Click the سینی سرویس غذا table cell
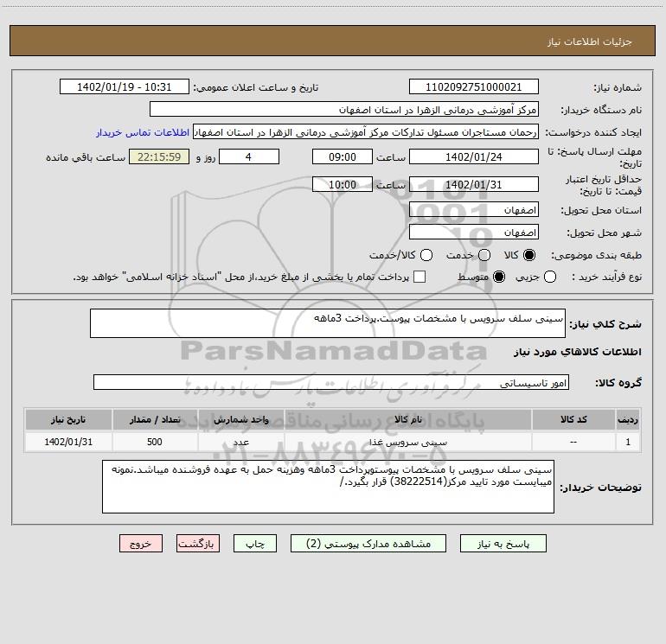Screen dimensions: 666x644 408,442
